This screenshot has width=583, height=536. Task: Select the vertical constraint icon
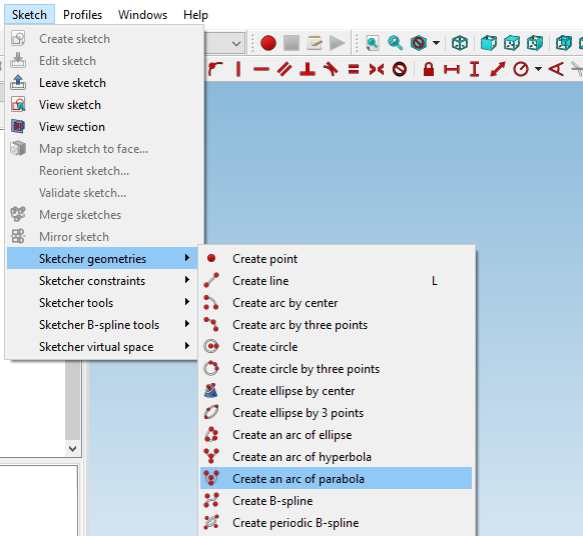tap(238, 69)
